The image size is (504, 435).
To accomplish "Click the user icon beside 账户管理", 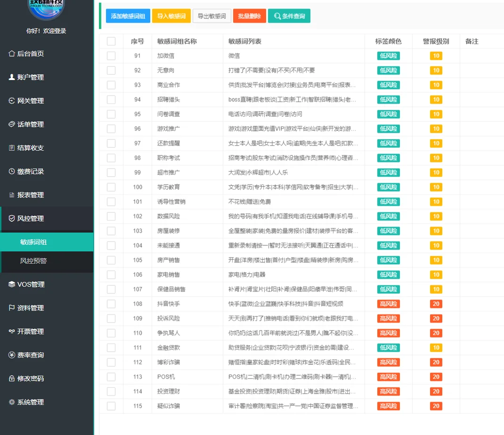I will [x=12, y=77].
